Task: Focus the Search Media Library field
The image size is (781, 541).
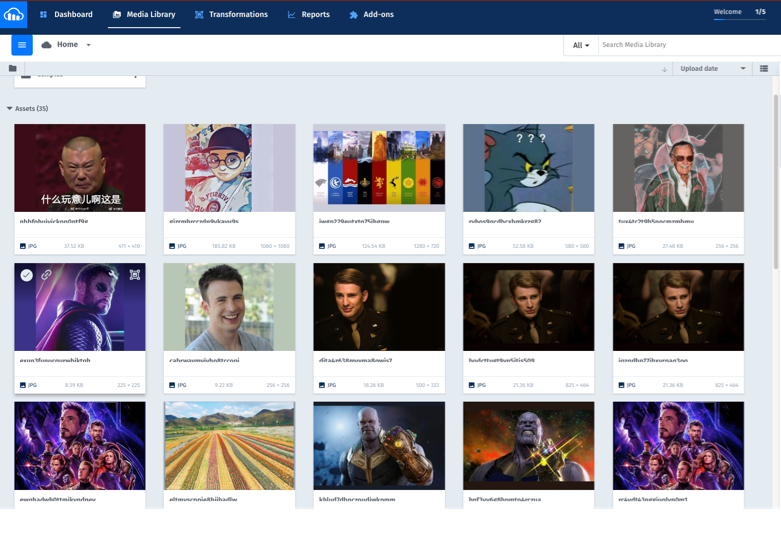Action: (x=689, y=45)
